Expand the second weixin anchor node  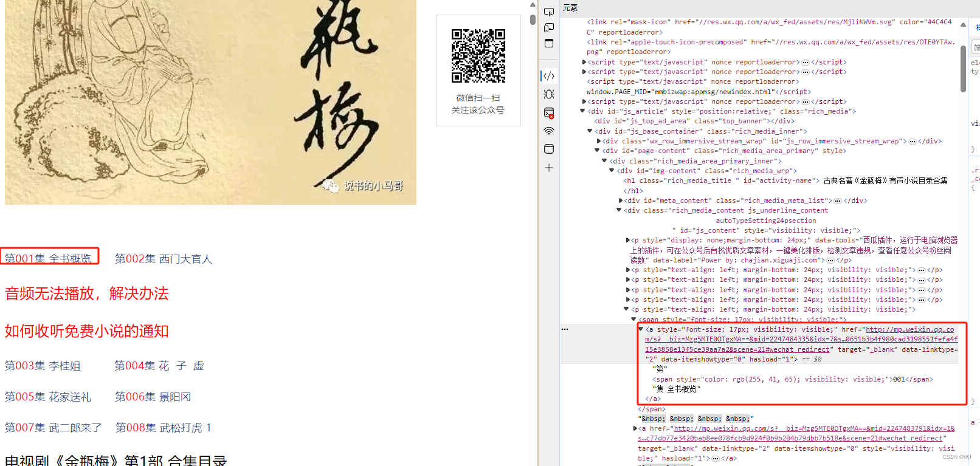pyautogui.click(x=635, y=428)
